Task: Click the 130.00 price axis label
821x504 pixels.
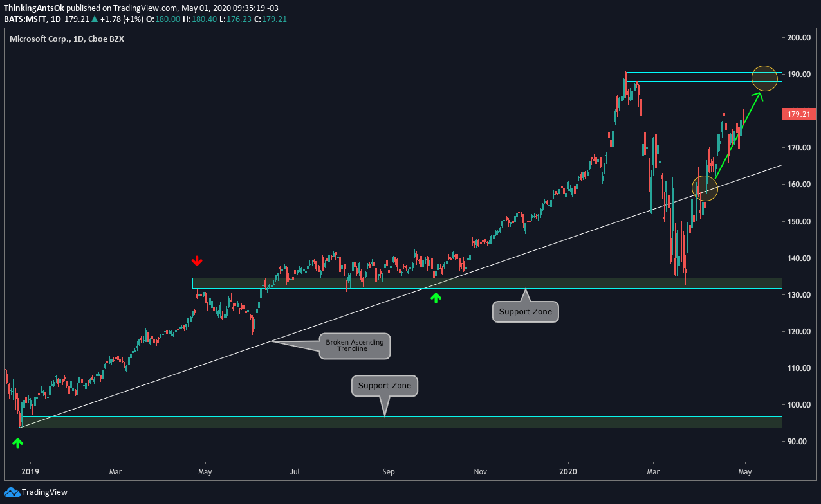Action: pyautogui.click(x=798, y=295)
